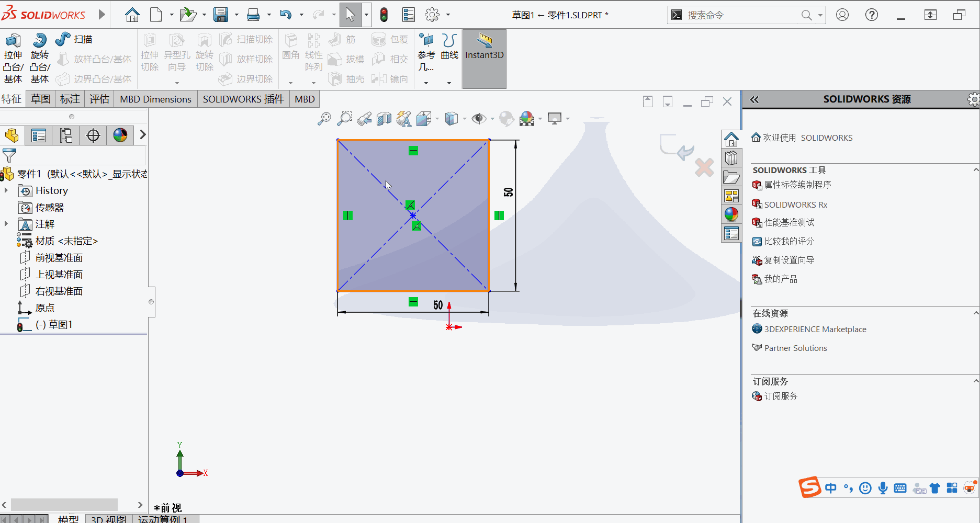Open the Options gear icon

[x=432, y=15]
